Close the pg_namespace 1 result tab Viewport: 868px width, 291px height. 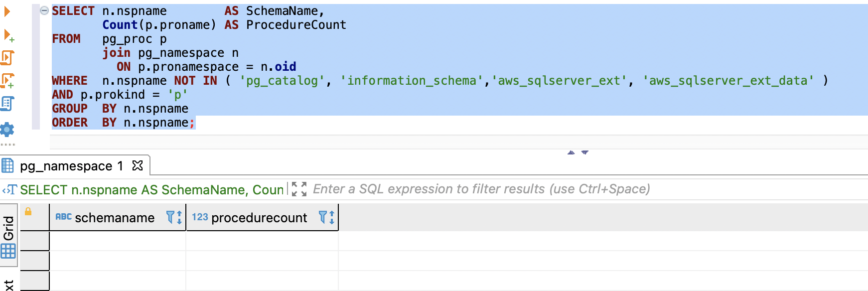(138, 165)
